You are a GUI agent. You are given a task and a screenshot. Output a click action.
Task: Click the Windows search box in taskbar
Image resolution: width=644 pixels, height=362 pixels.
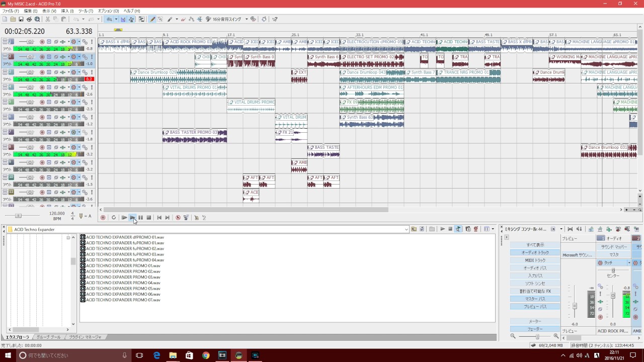coord(73,355)
